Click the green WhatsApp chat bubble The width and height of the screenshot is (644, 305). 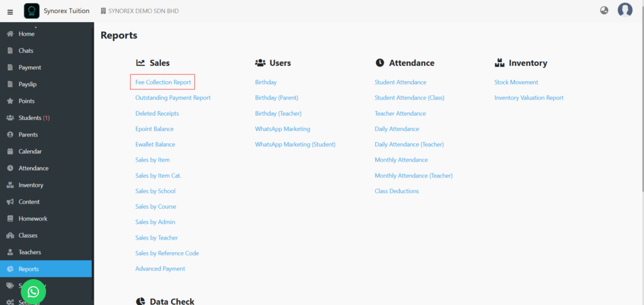(33, 292)
